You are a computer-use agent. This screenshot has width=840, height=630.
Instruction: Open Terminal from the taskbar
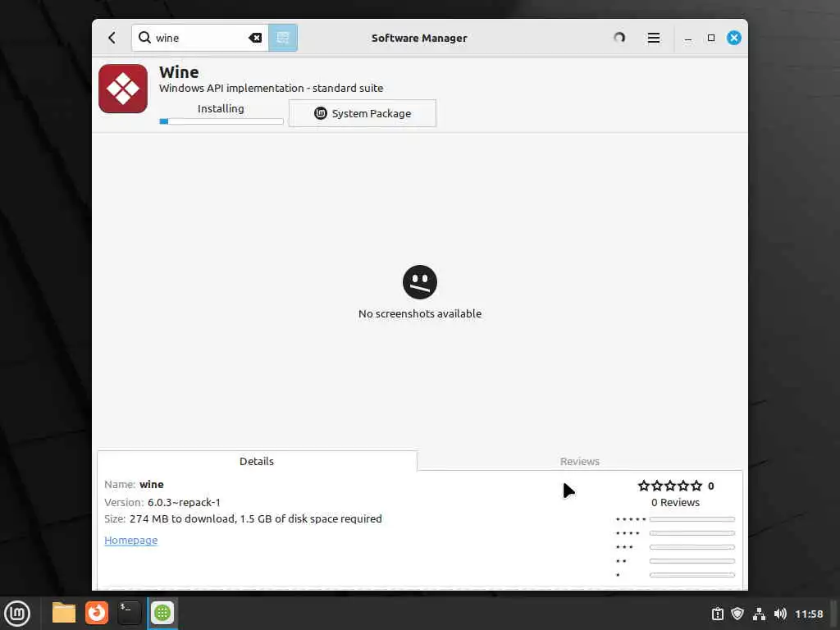pos(129,613)
